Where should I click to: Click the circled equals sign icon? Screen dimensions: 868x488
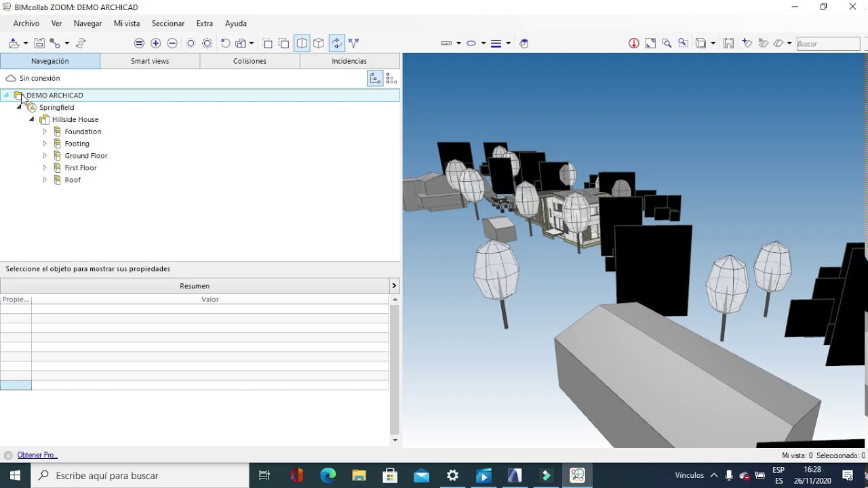(x=139, y=43)
